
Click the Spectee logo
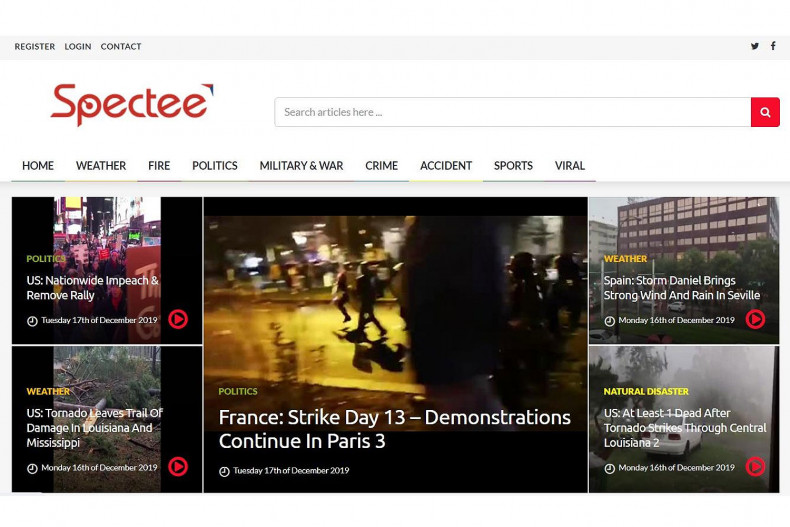(131, 105)
